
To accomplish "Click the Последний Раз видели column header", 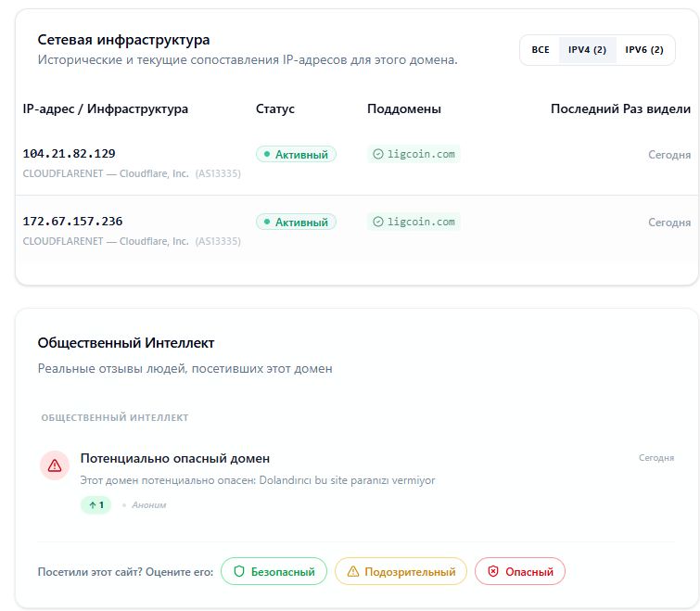I will [x=620, y=108].
